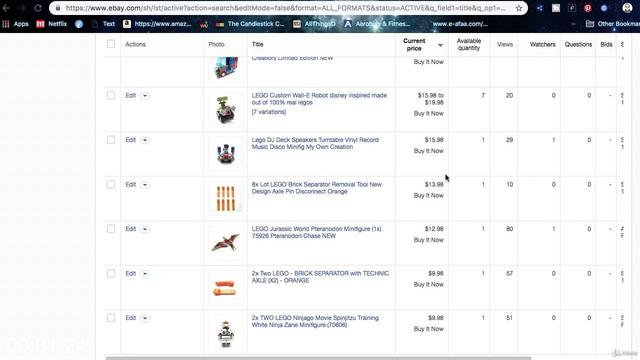Sort by the Questions column header
The image size is (640, 360).
pos(578,44)
